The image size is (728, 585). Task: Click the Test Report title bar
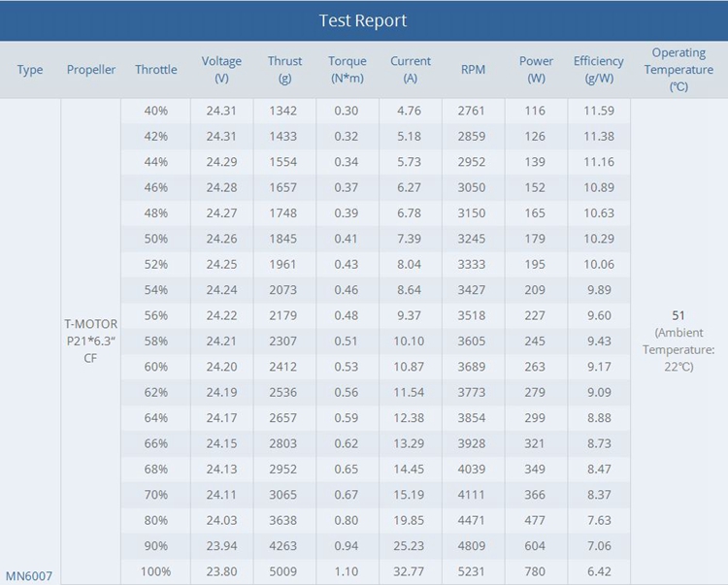click(x=363, y=20)
